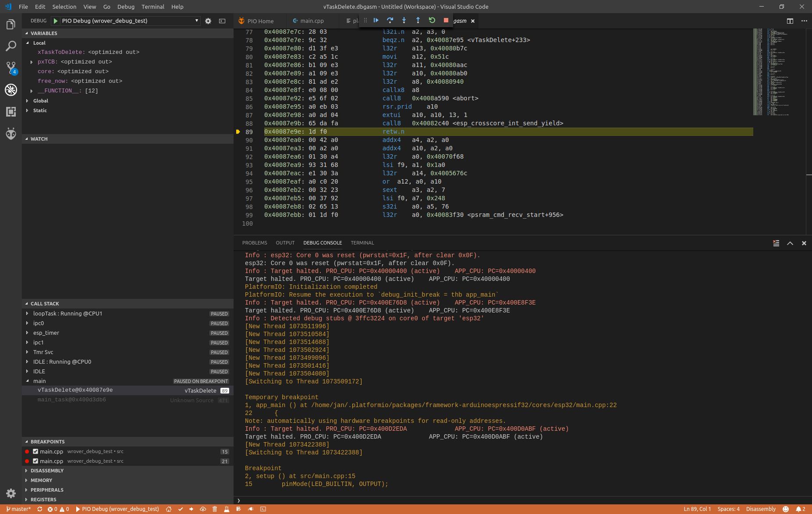Open the Debug menu in the menu bar
Screen dimensions: 812x514
coord(126,7)
